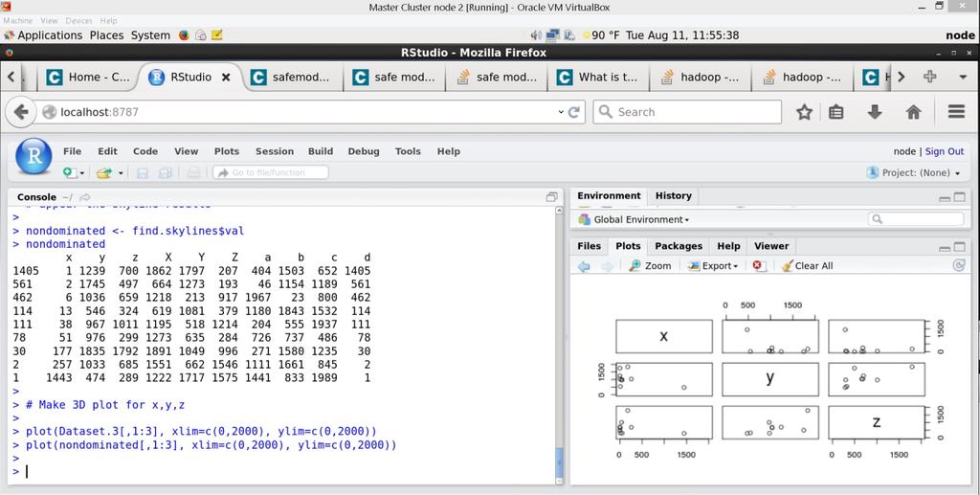Open the Firefox hamburger menu
This screenshot has width=980, height=495.
pyautogui.click(x=956, y=112)
